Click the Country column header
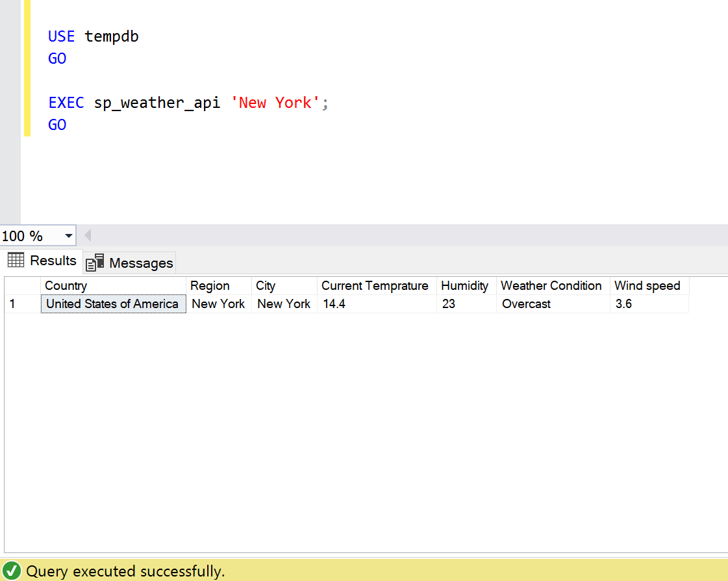 click(x=66, y=285)
